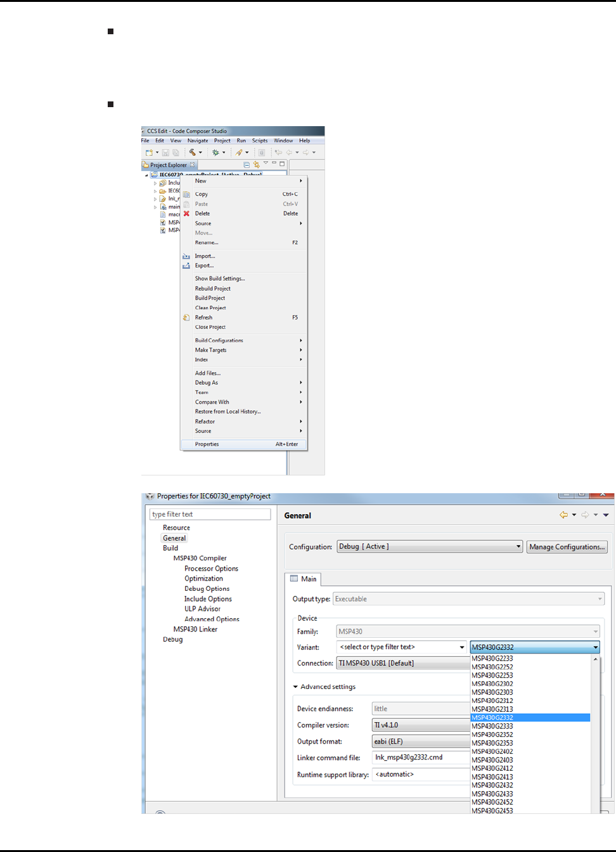Select MSP430G2233 in the device list

pos(530,659)
